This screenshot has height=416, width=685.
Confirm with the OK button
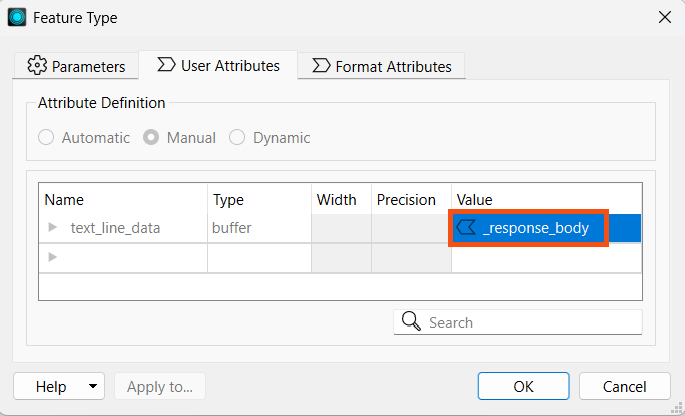tap(523, 386)
